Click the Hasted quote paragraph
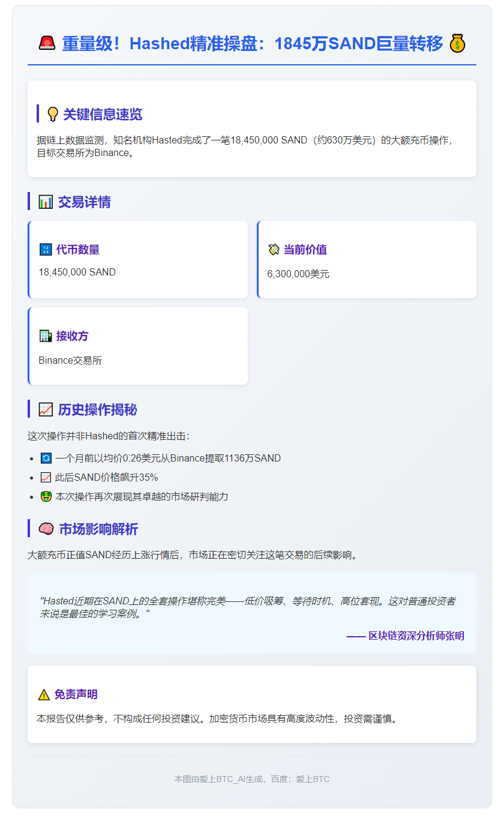Viewport: 504px width, 827px height. click(247, 607)
